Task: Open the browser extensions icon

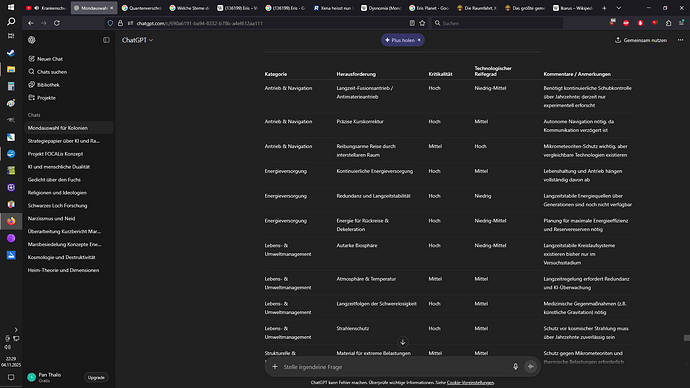Action: click(668, 23)
